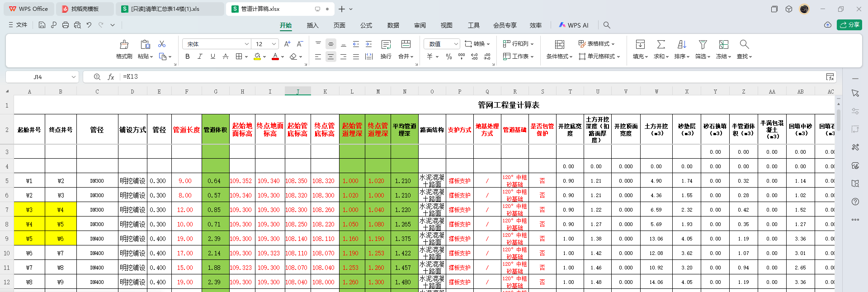
Task: Click the decrease indent icon
Action: [x=356, y=44]
